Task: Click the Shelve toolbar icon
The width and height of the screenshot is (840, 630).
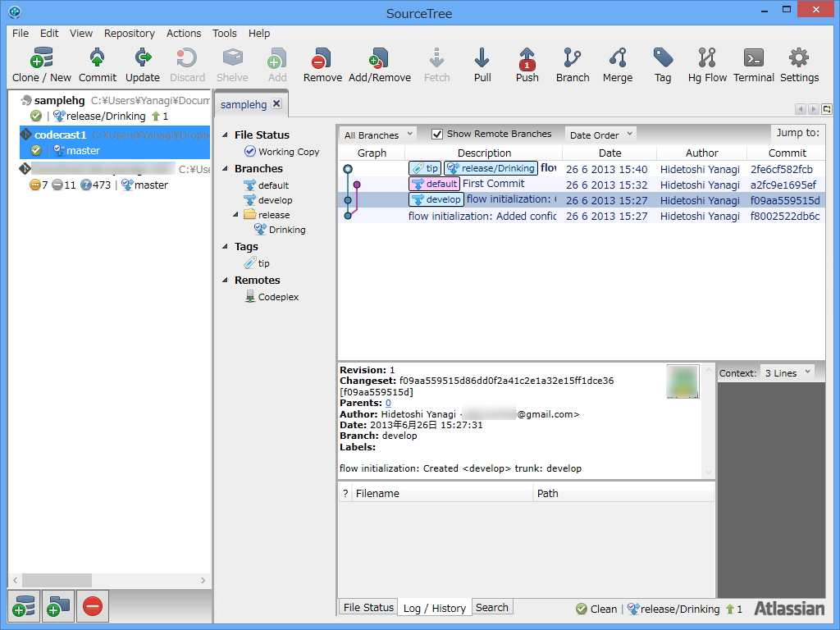Action: pyautogui.click(x=232, y=65)
